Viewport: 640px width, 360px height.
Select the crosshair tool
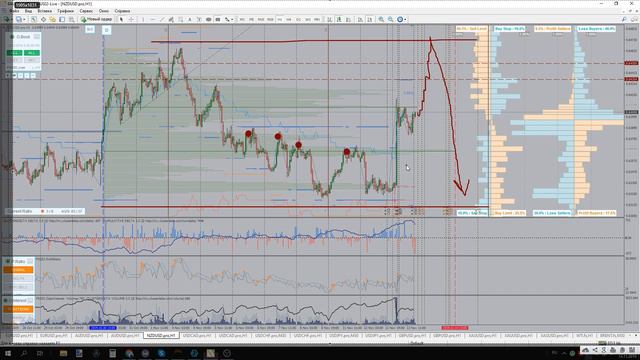tap(131, 19)
